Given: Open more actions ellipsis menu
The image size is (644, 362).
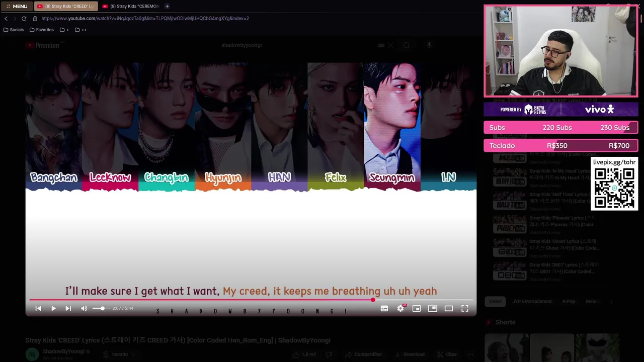Looking at the screenshot, I should (470, 354).
